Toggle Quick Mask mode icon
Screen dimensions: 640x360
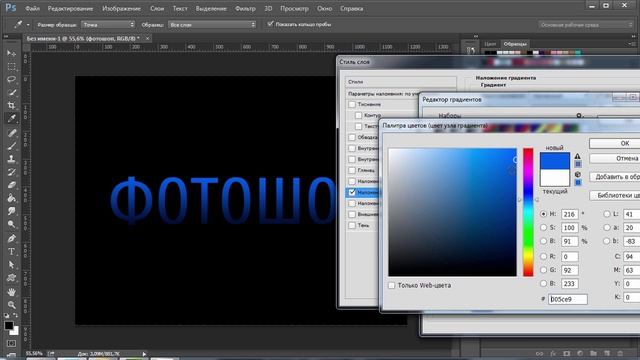[x=11, y=343]
